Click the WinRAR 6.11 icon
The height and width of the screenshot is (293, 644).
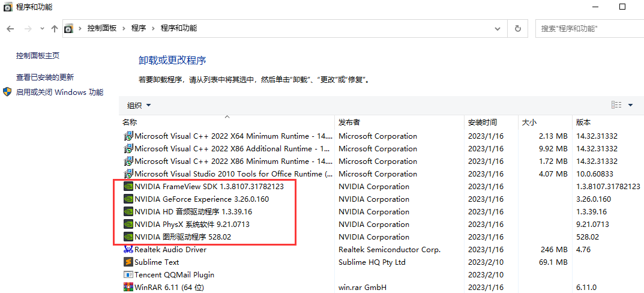pyautogui.click(x=128, y=287)
